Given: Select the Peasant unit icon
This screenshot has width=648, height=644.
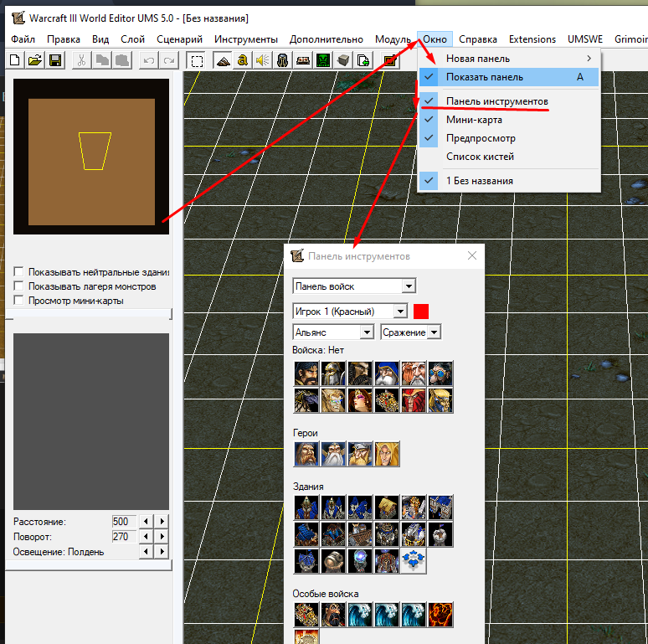Looking at the screenshot, I should tap(306, 374).
